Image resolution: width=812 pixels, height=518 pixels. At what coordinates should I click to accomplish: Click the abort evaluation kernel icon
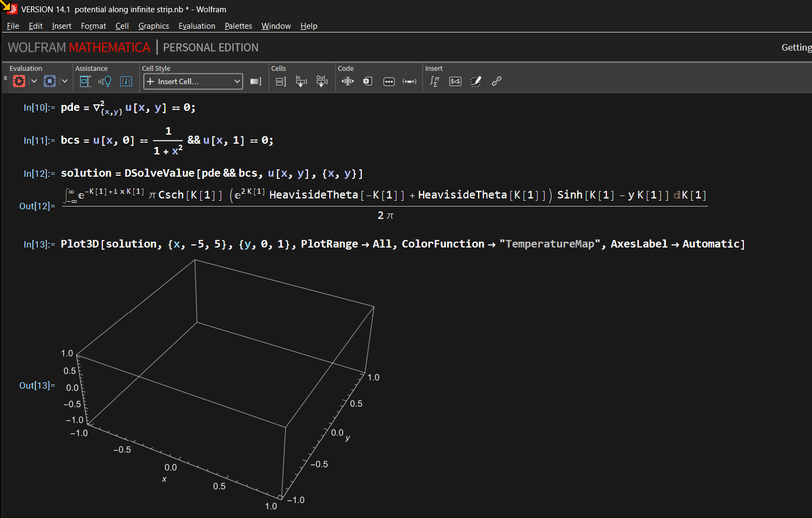tap(50, 81)
